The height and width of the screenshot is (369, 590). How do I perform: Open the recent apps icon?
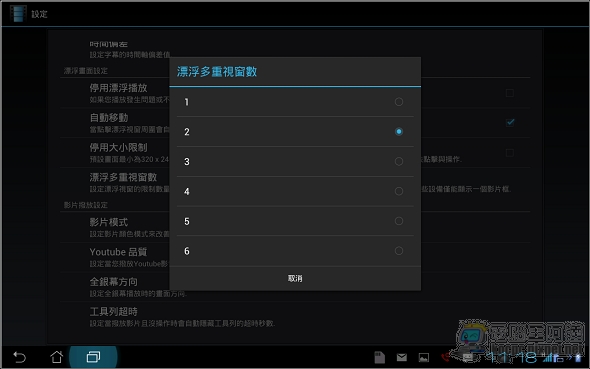(93, 357)
